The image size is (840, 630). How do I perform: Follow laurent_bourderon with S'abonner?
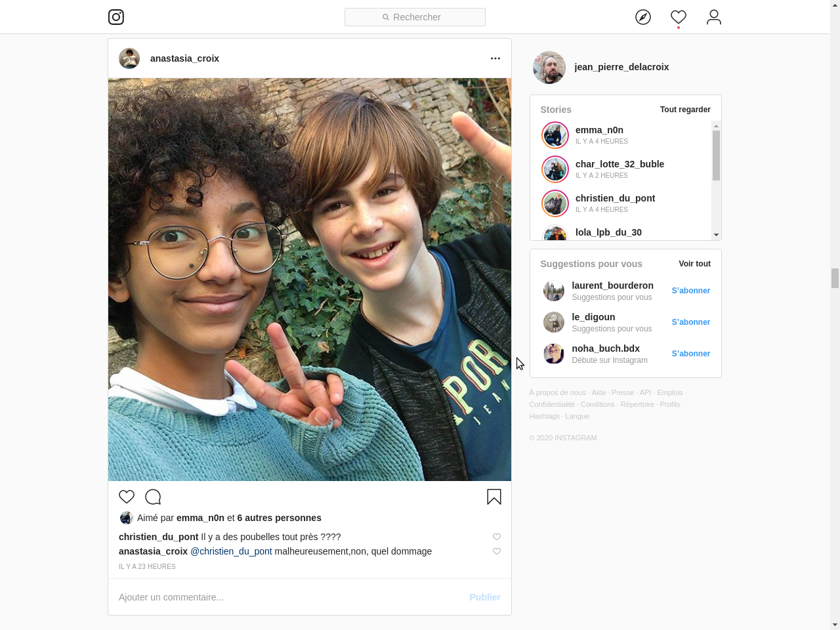pyautogui.click(x=691, y=291)
